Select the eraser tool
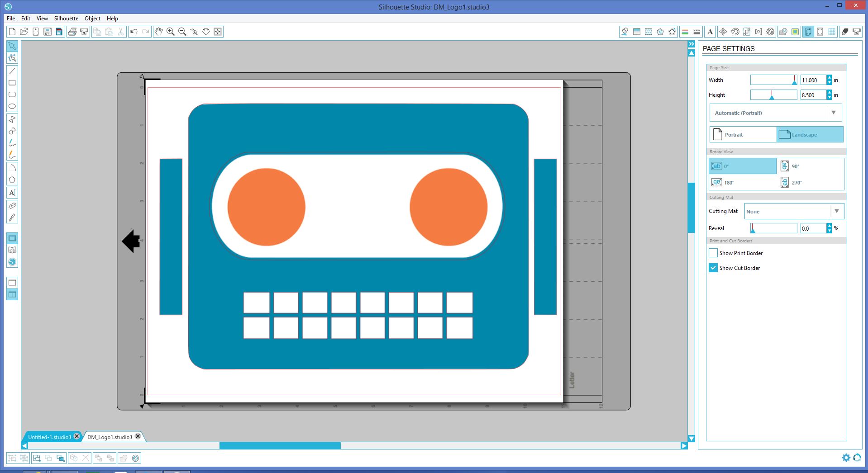 [12, 206]
